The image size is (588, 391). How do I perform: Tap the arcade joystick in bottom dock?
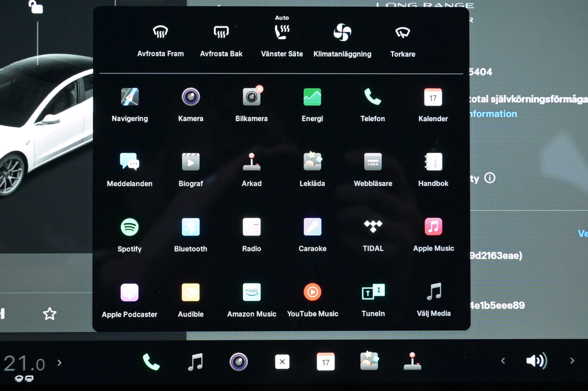tap(412, 361)
